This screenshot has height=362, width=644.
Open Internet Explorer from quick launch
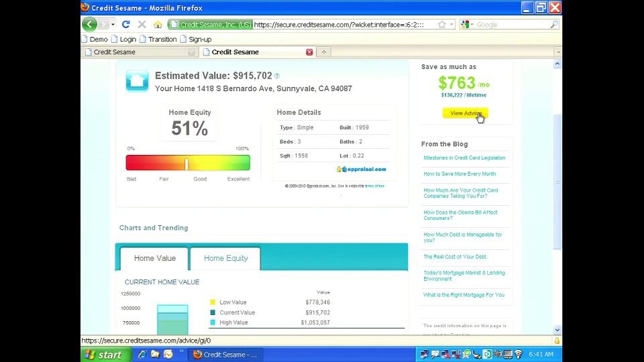[x=142, y=354]
